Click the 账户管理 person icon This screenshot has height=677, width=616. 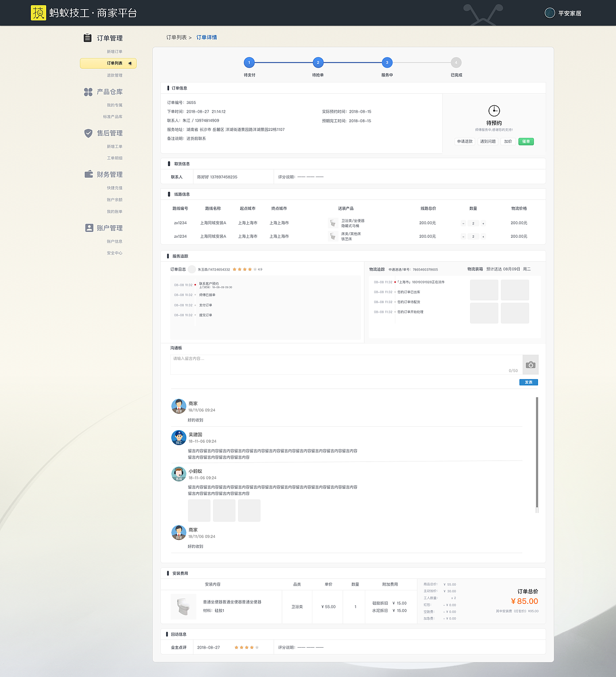[89, 228]
